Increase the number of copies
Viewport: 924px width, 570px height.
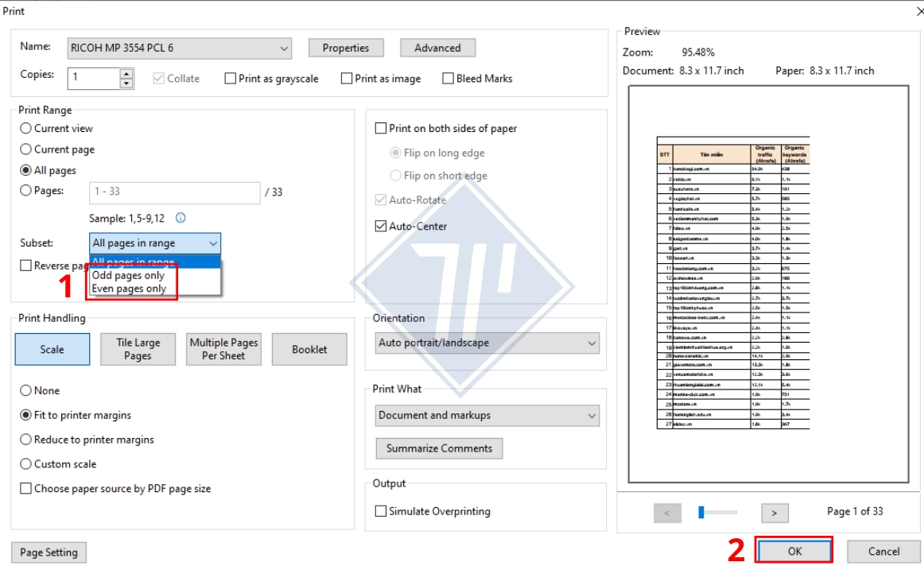pyautogui.click(x=126, y=74)
